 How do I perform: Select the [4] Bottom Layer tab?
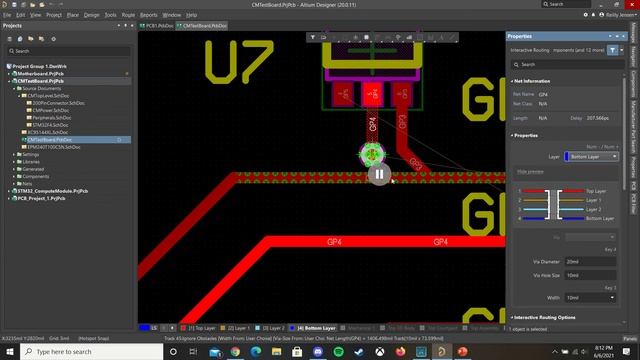[x=313, y=328]
